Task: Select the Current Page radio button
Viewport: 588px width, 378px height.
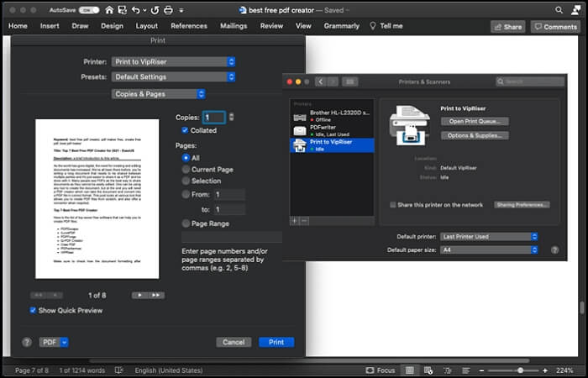Action: [x=186, y=169]
